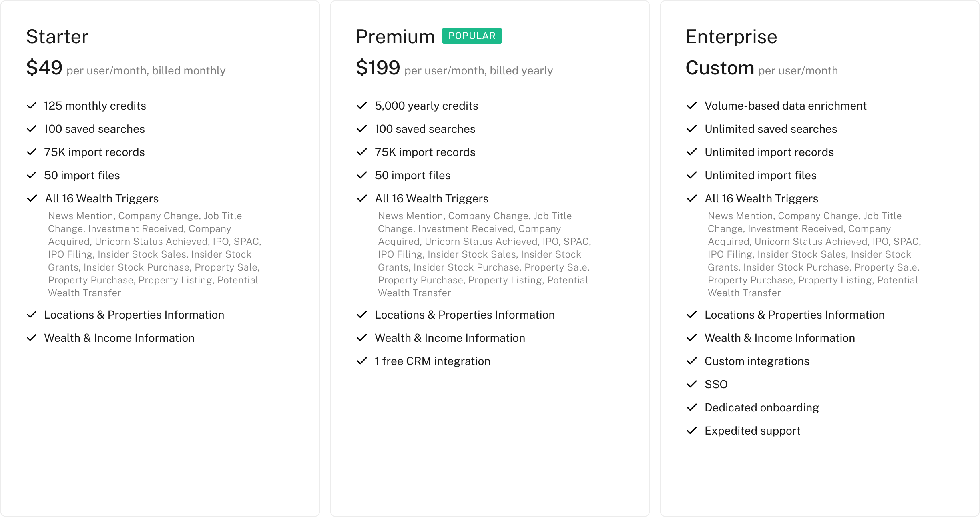The image size is (980, 517).
Task: Click the checkmark beside Dedicated onboarding
Action: [x=692, y=407]
